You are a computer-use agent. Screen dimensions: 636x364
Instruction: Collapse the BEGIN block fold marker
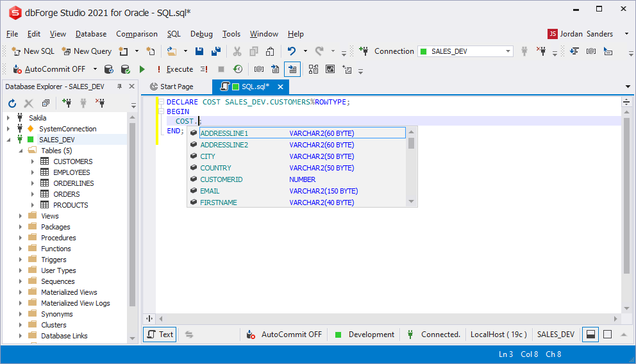coord(161,112)
